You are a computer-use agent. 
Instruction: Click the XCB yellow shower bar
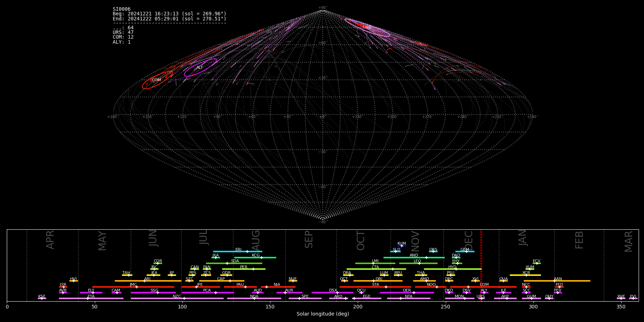pyautogui.click(x=525, y=275)
